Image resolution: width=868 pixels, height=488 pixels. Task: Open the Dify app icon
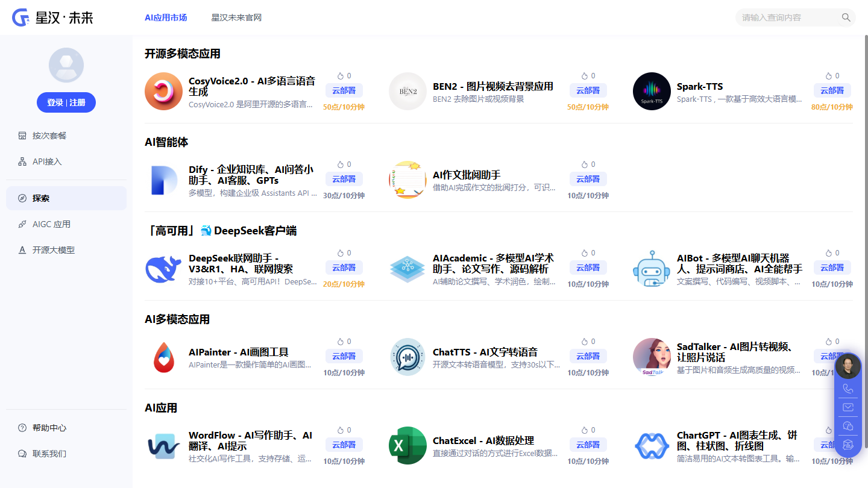[x=163, y=180]
